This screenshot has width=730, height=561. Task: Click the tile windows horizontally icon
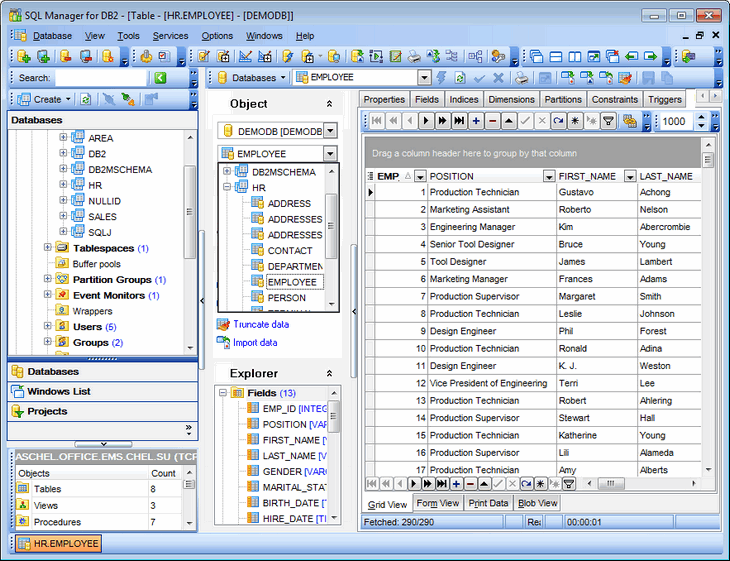[x=556, y=56]
